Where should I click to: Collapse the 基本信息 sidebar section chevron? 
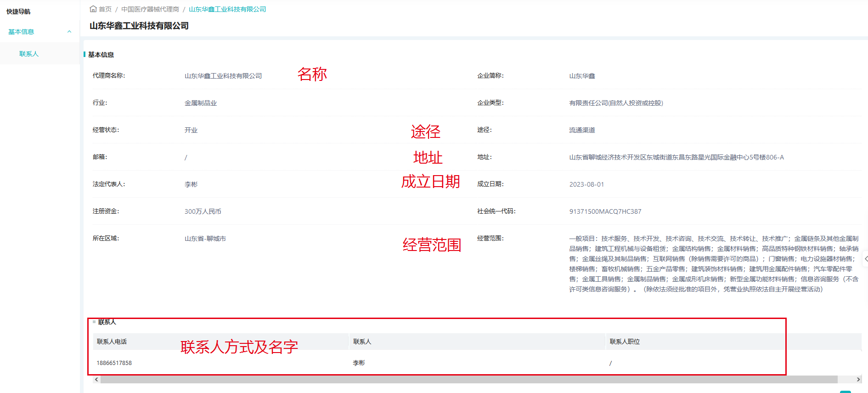(x=69, y=32)
